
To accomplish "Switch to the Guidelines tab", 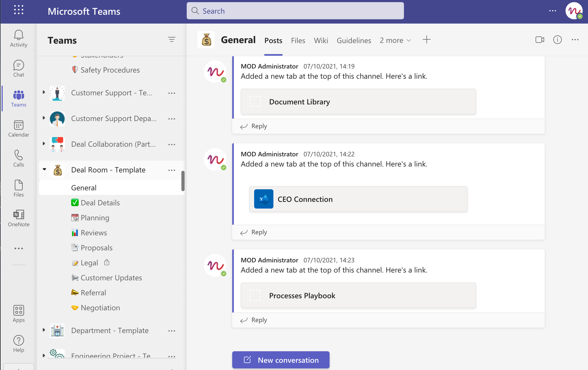I will tap(354, 40).
